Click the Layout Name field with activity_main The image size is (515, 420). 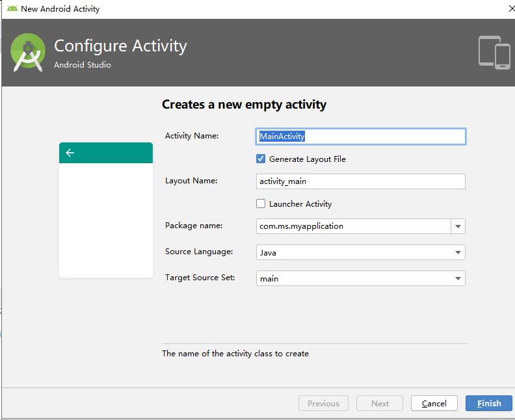361,181
